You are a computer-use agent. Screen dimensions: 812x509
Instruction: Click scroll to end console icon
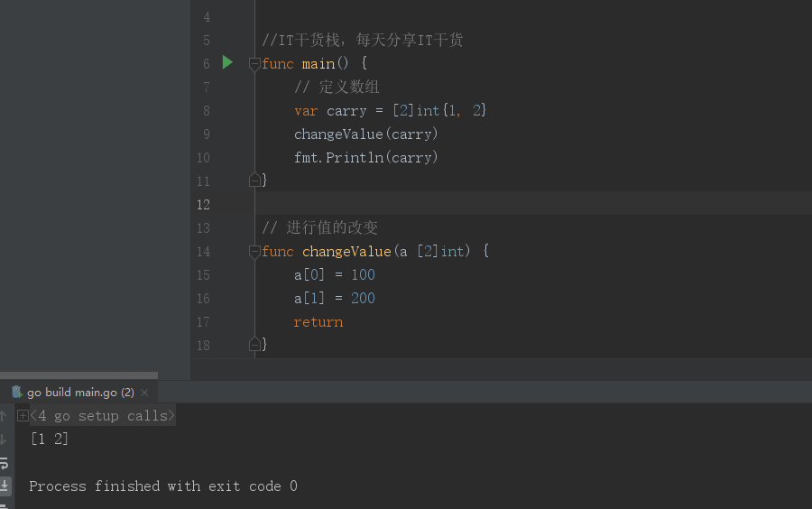(4, 486)
